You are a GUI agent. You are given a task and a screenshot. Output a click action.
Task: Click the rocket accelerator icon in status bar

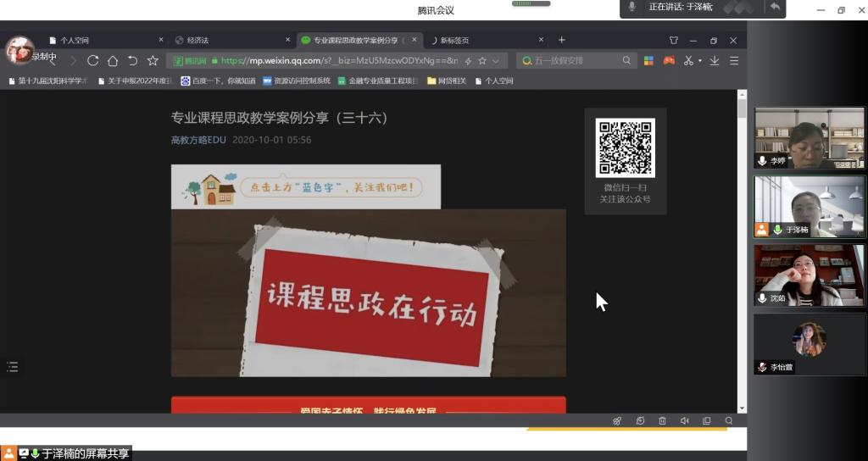coord(617,420)
